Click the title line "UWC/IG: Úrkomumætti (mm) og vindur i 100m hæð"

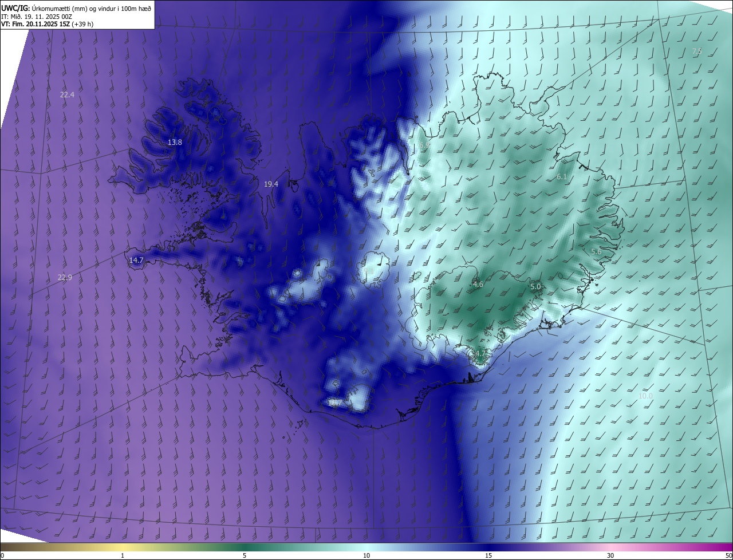point(76,7)
